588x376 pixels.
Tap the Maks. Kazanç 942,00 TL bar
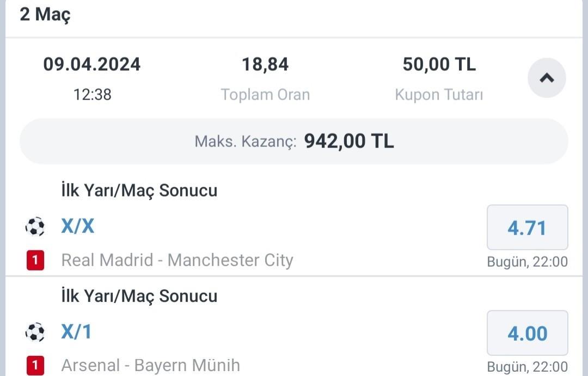294,141
